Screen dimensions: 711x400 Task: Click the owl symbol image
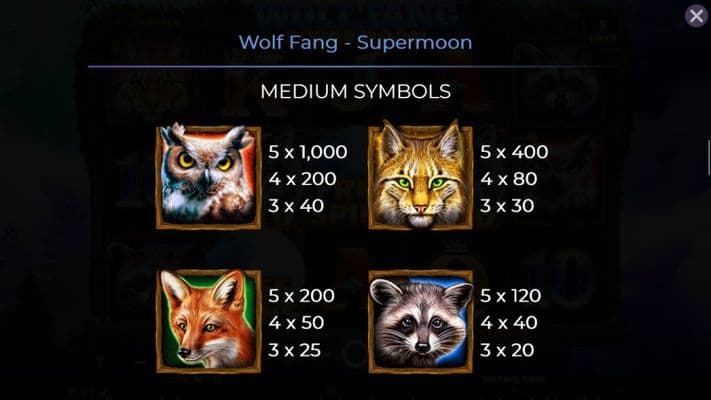(x=208, y=176)
